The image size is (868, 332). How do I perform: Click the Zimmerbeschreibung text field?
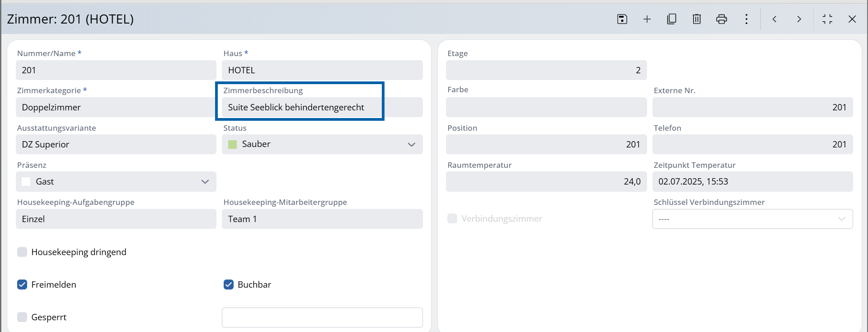coord(322,108)
